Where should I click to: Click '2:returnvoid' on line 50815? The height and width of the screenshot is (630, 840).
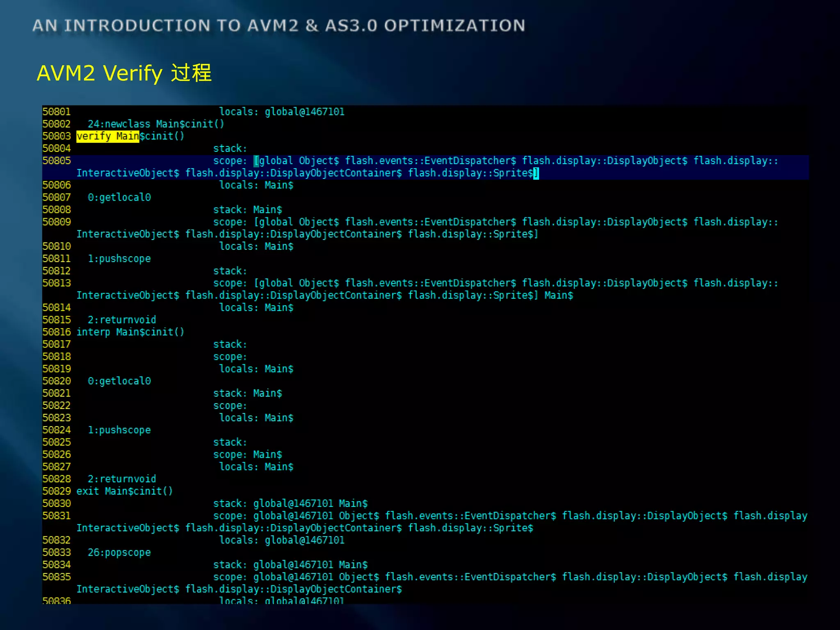tap(122, 320)
